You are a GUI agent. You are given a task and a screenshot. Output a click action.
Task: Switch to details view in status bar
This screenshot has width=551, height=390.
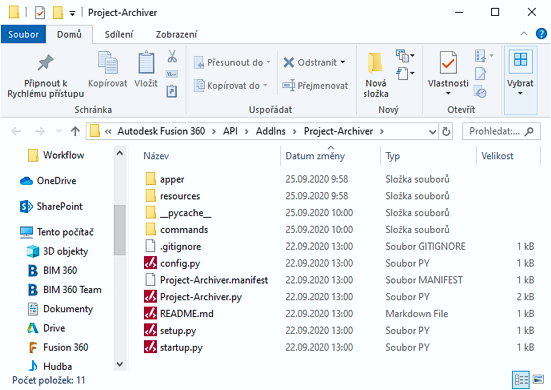pyautogui.click(x=521, y=380)
